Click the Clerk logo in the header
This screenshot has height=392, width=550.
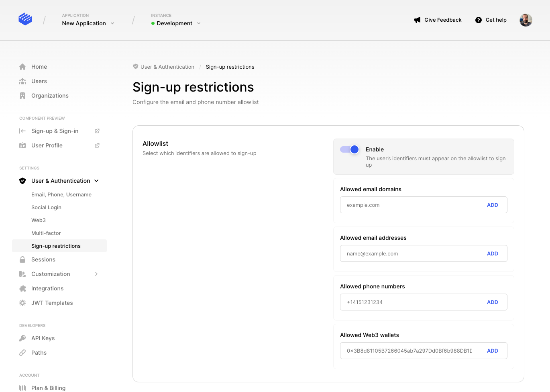coord(25,19)
